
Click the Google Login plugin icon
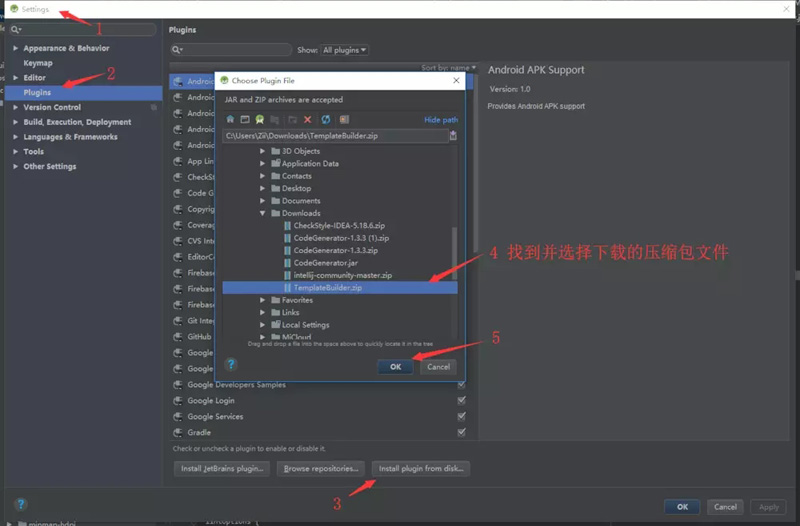[x=178, y=400]
